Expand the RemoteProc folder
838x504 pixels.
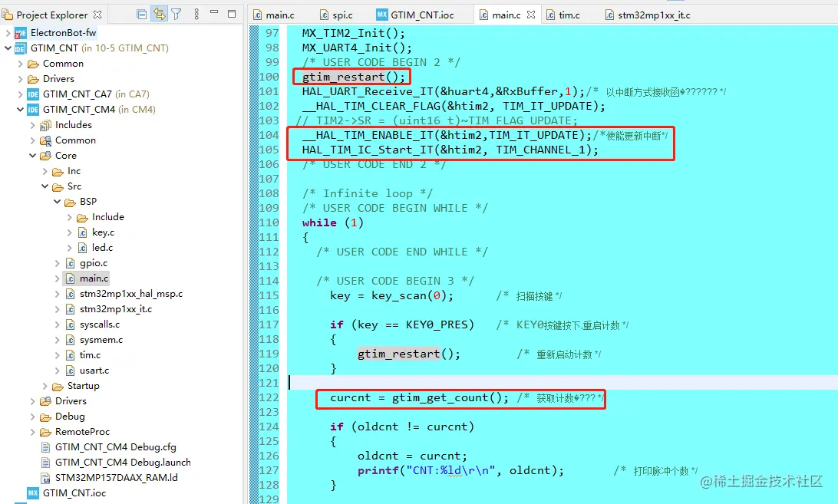click(x=32, y=432)
